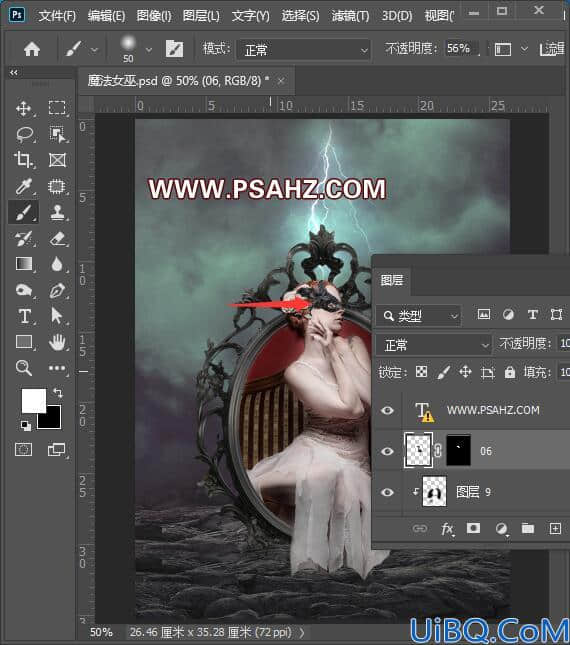Lock layer position
570x645 pixels.
pos(465,372)
